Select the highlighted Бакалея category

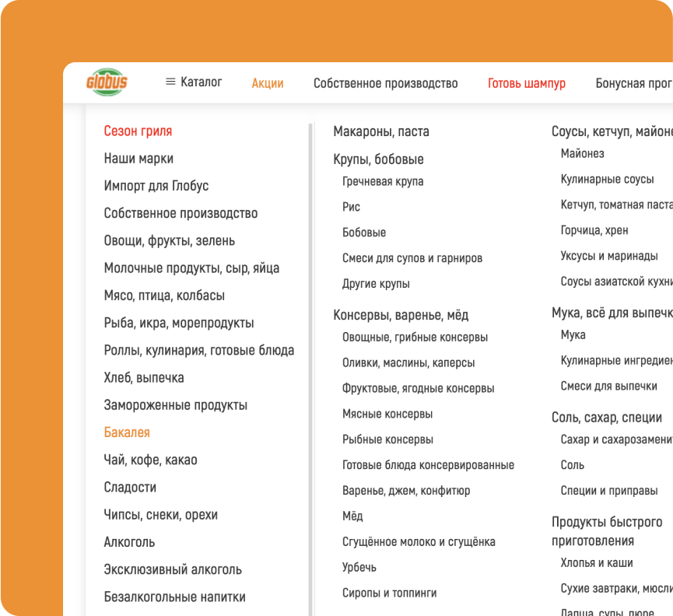[127, 432]
